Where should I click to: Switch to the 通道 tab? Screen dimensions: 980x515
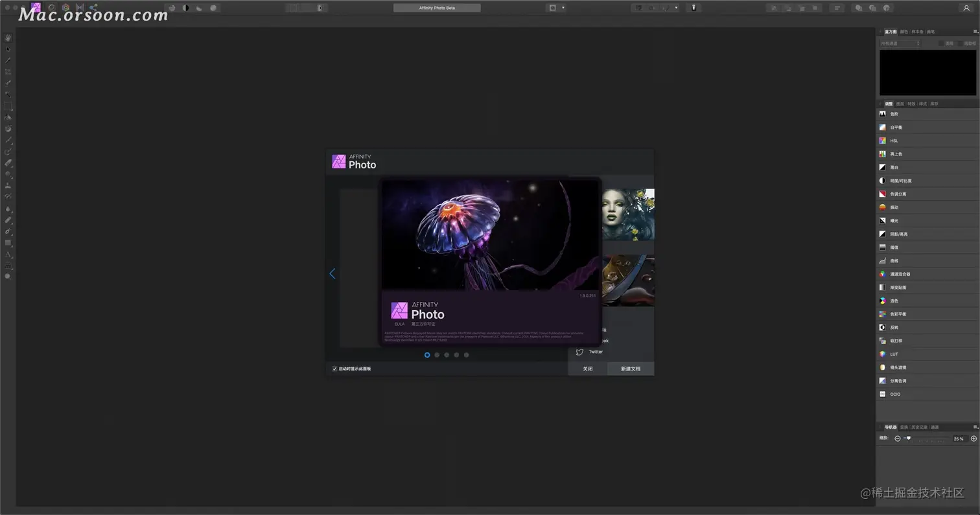935,427
